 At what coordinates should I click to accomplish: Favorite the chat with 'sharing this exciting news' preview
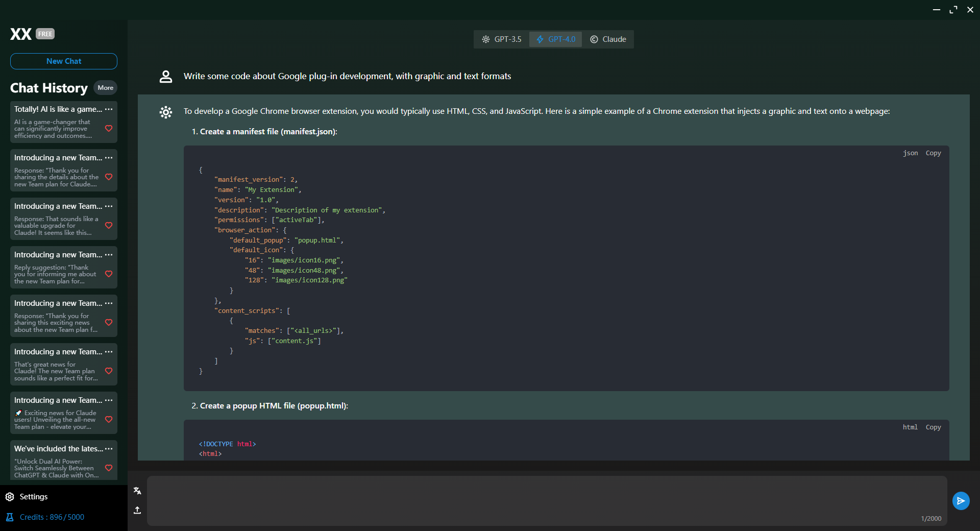pos(109,323)
